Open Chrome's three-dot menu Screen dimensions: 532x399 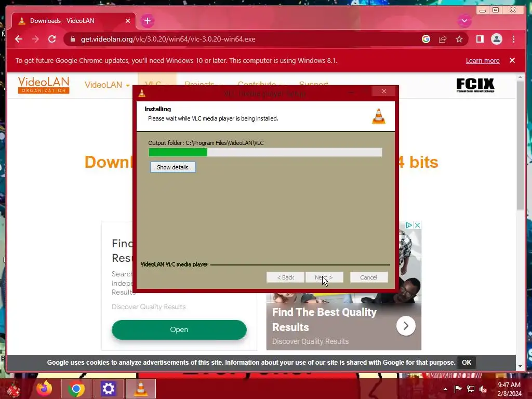click(x=513, y=39)
